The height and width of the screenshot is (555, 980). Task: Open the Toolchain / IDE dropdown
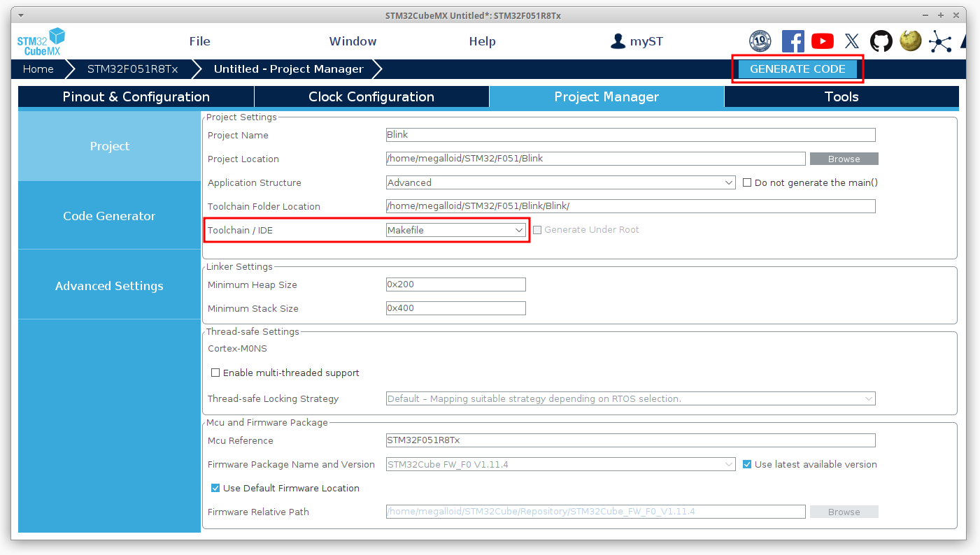pos(456,230)
